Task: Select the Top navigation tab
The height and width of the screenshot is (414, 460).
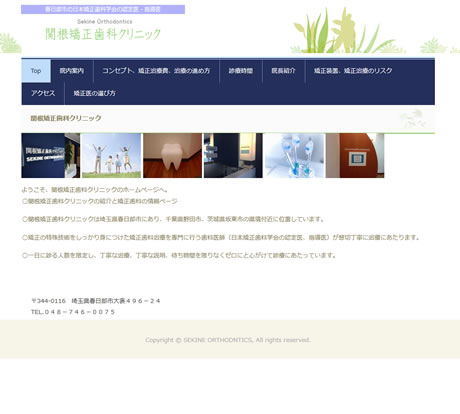Action: (36, 71)
